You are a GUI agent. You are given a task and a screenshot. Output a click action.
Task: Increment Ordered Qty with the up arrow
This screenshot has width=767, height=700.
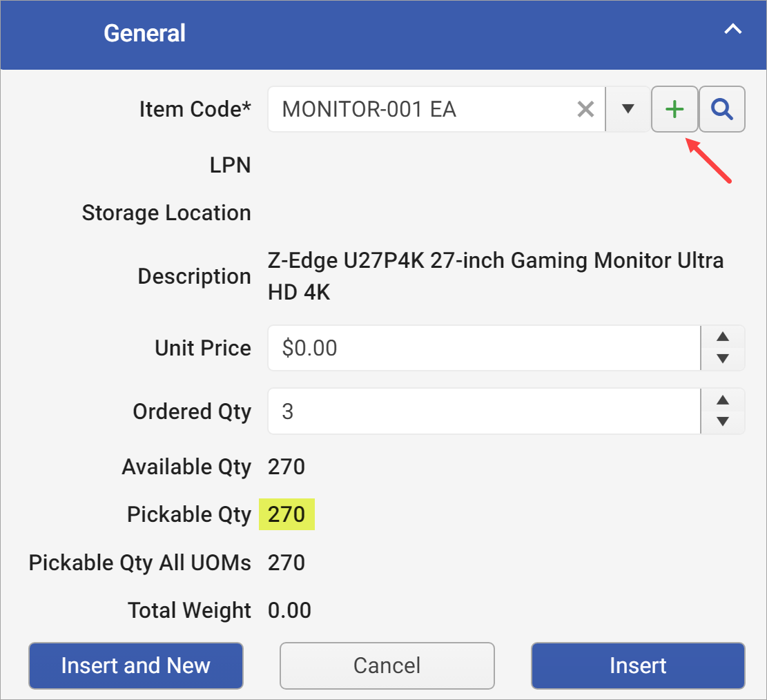722,400
